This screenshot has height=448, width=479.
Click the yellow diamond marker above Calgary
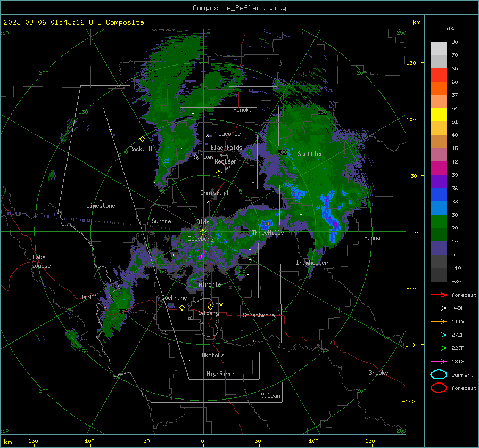[210, 307]
